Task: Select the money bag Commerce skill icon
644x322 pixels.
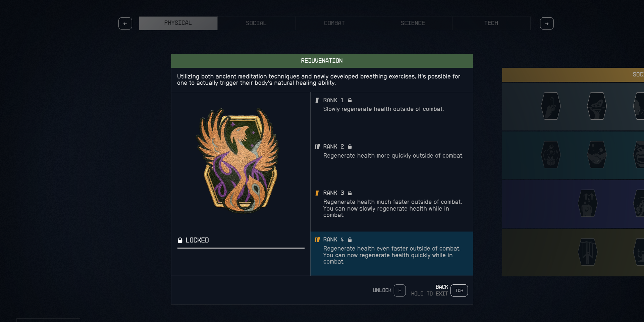Action: point(550,155)
